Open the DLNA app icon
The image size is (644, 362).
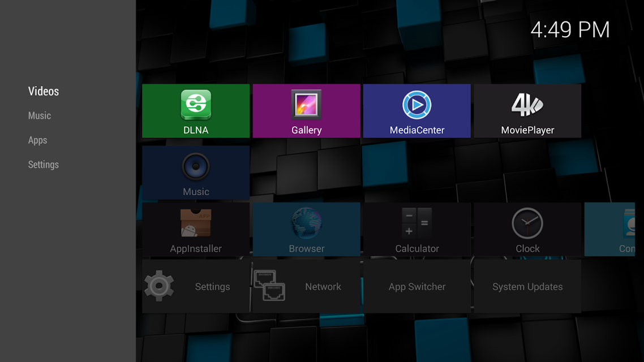point(196,105)
